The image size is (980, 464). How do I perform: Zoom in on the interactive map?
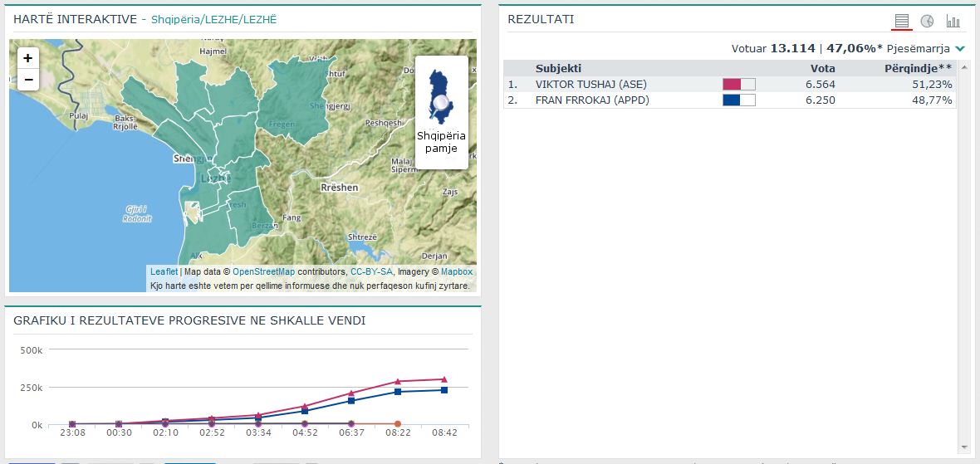28,58
